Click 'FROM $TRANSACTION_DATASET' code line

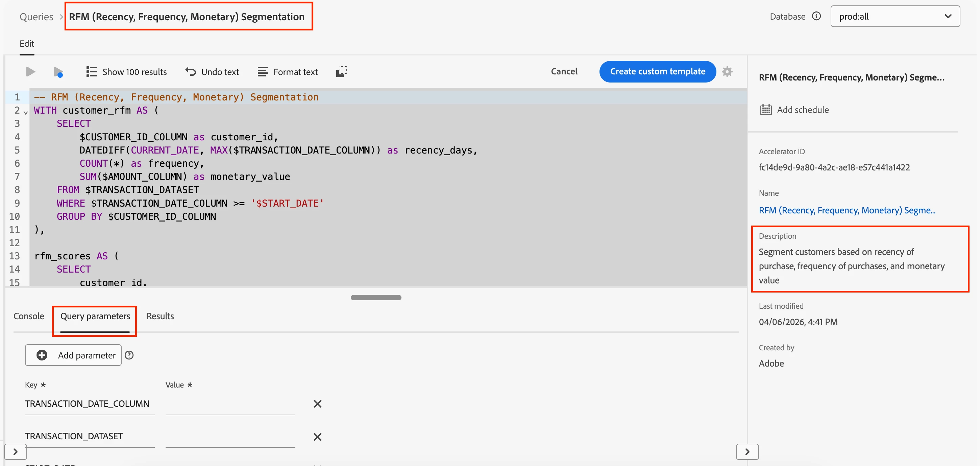pyautogui.click(x=128, y=190)
